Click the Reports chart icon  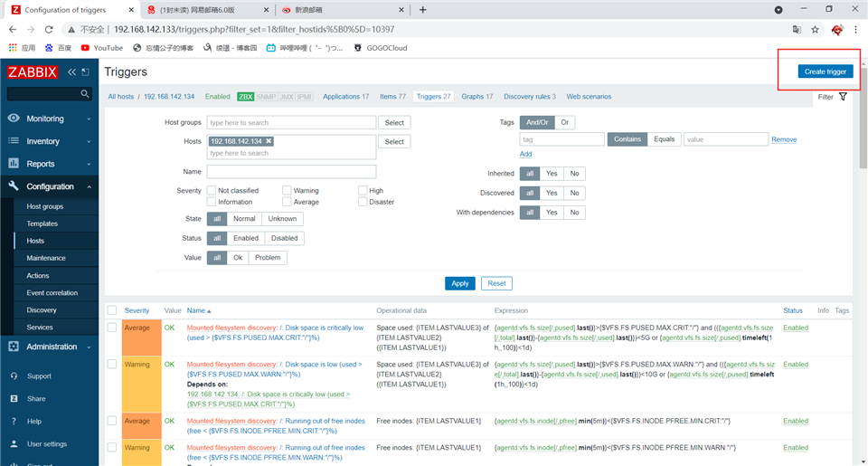[14, 164]
